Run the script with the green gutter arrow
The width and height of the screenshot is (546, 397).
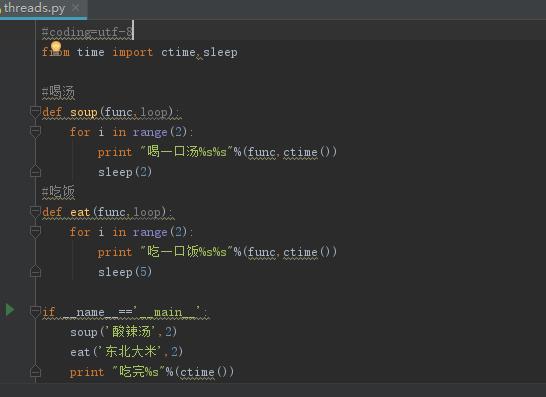10,310
